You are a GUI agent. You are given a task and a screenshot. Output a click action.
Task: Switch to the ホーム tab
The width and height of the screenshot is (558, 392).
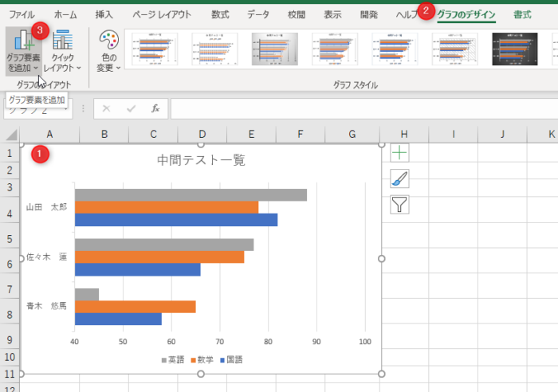coord(65,14)
